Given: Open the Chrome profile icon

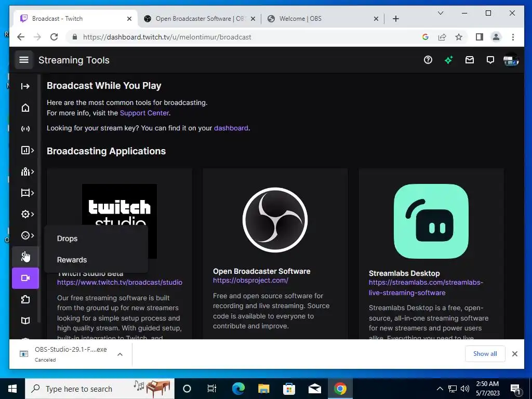Looking at the screenshot, I should [x=496, y=37].
